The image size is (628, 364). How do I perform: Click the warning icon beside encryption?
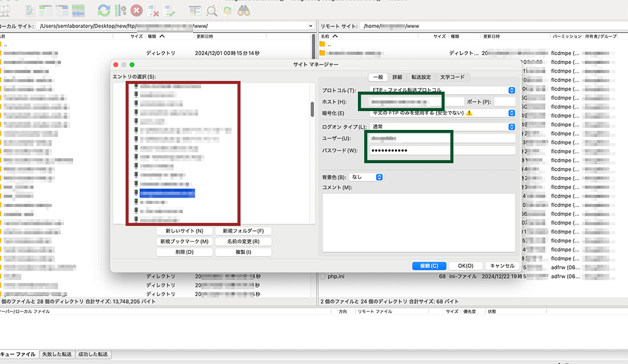pos(469,113)
